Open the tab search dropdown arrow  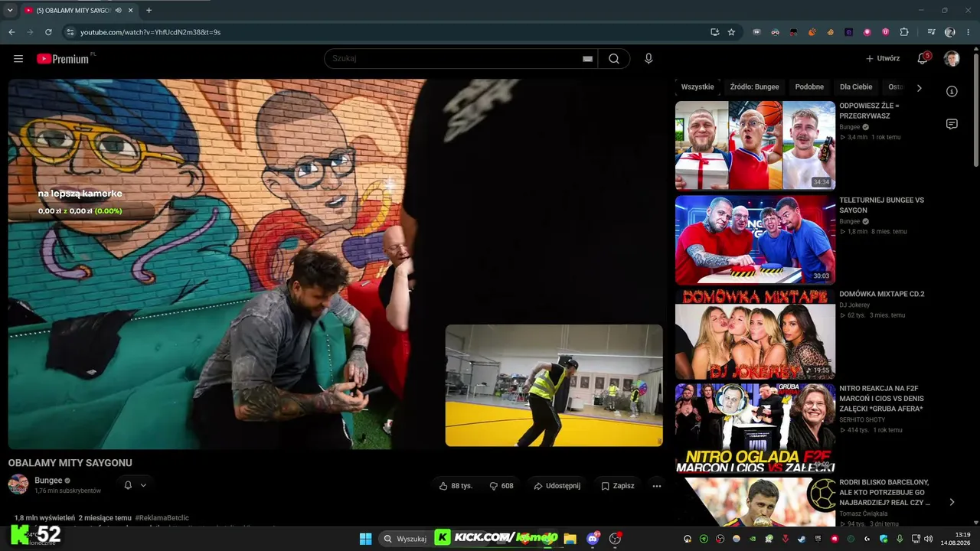10,11
